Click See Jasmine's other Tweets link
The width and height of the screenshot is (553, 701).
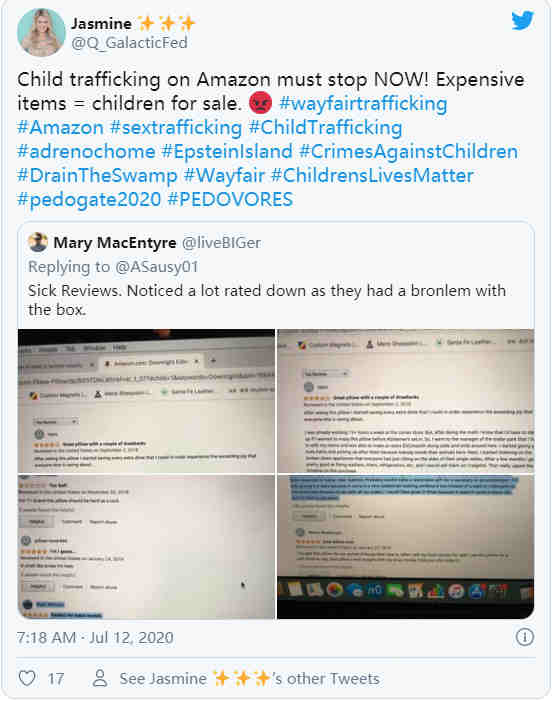coord(249,678)
